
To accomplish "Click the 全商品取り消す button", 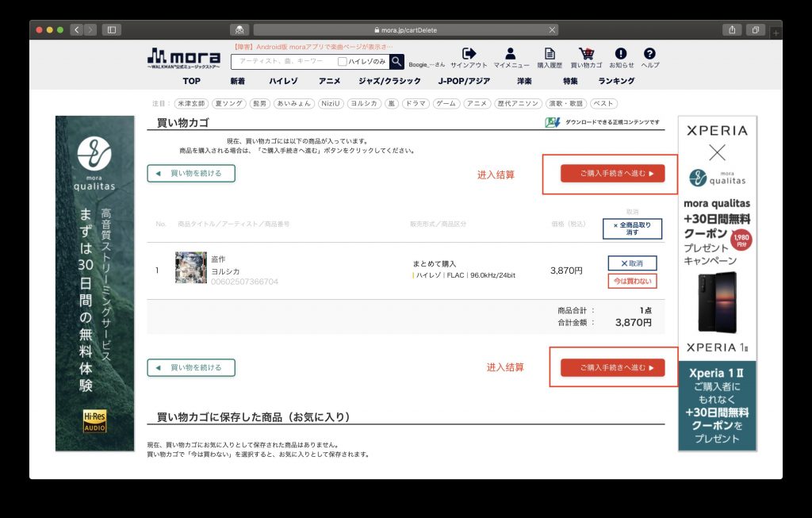I will click(x=632, y=228).
